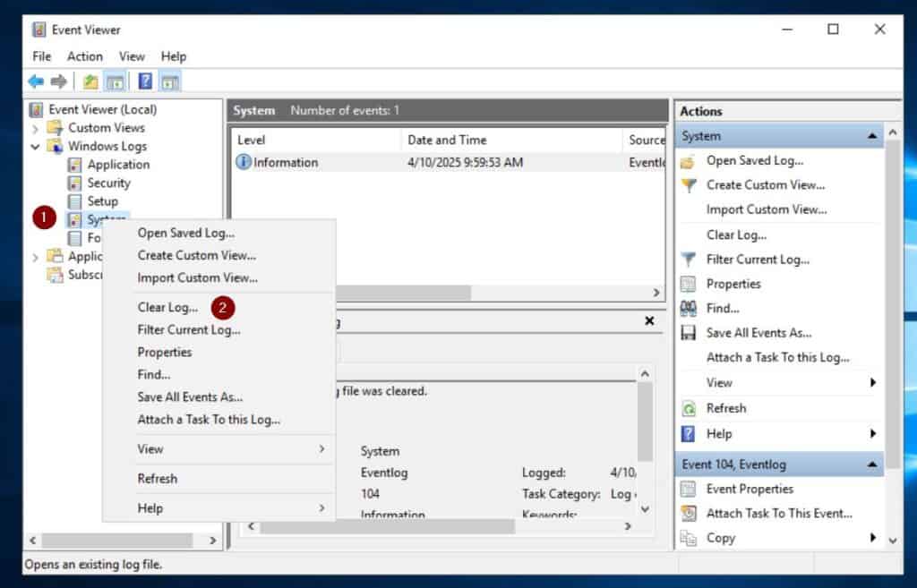Open the Action menu

(85, 56)
